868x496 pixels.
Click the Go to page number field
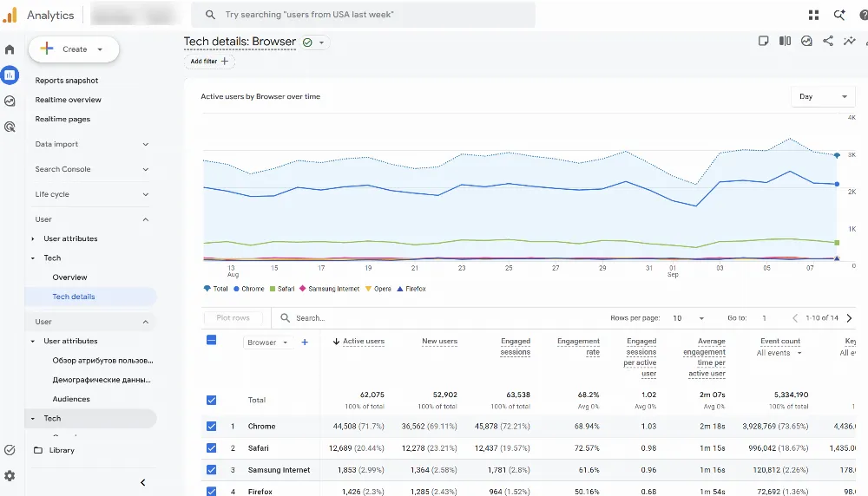tap(765, 318)
